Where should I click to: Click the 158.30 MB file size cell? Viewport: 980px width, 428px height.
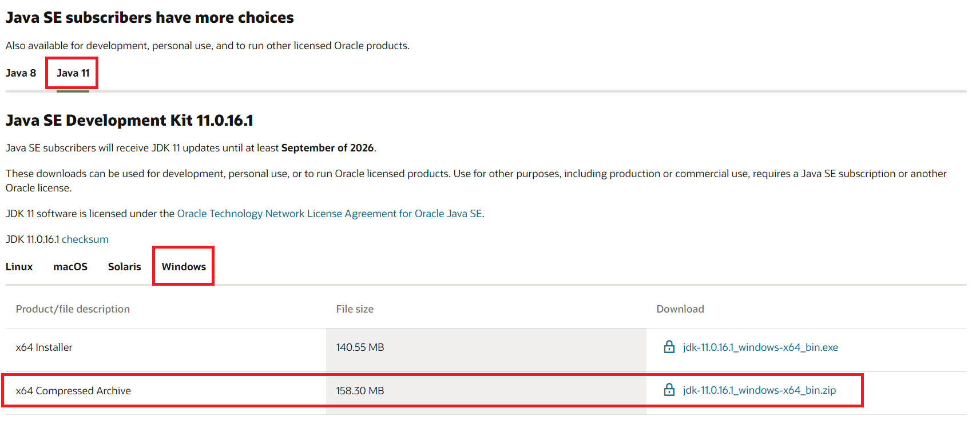pos(360,391)
